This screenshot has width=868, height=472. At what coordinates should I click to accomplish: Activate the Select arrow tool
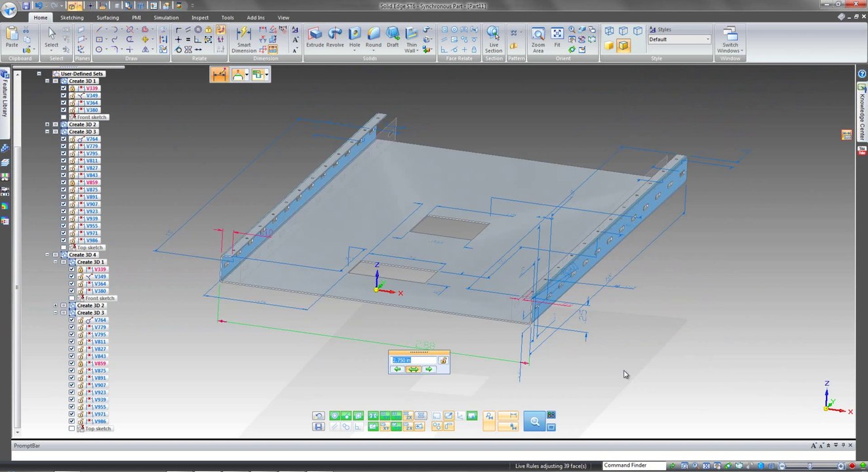(51, 37)
